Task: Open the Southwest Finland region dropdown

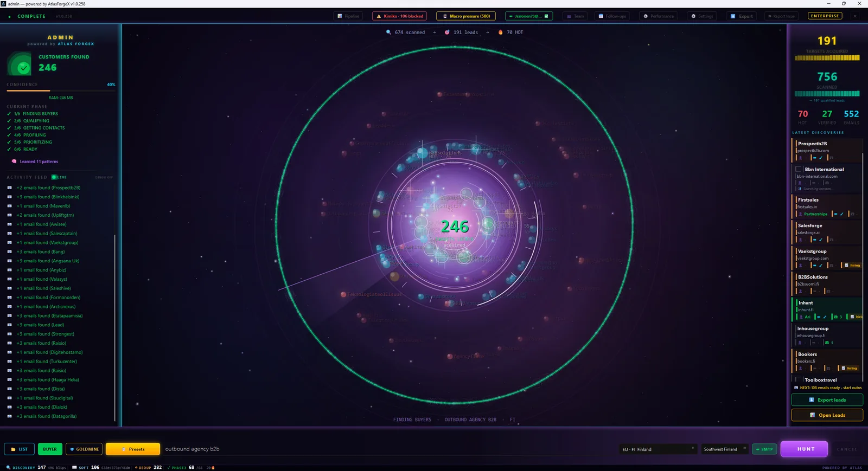Action: coord(725,449)
